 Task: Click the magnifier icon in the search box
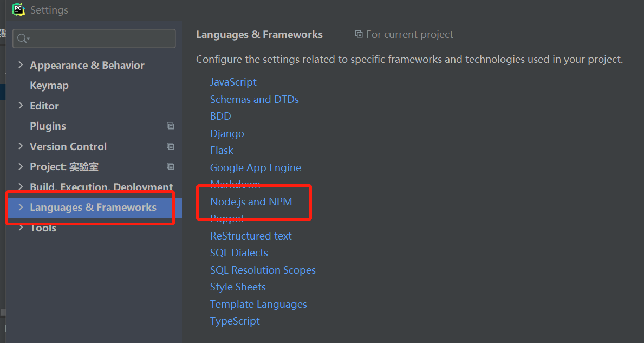click(x=22, y=38)
